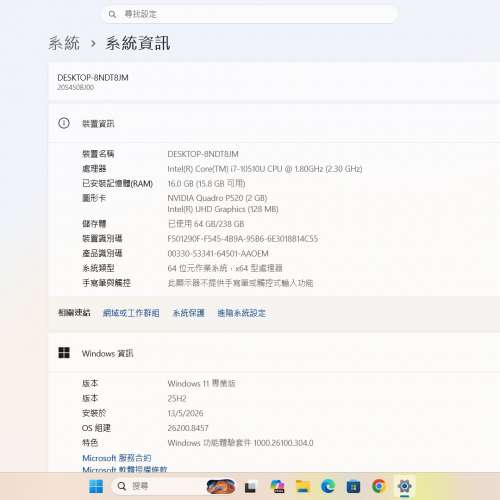Click the 相關連結 label

click(74, 313)
